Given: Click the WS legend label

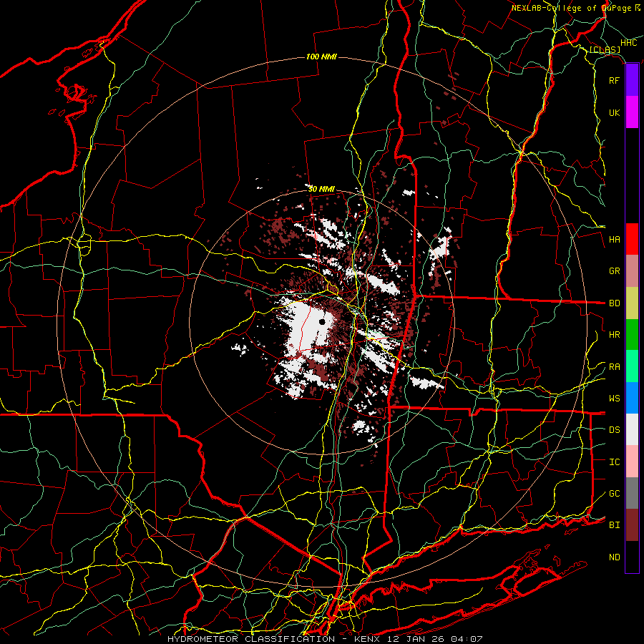Looking at the screenshot, I should pos(615,399).
